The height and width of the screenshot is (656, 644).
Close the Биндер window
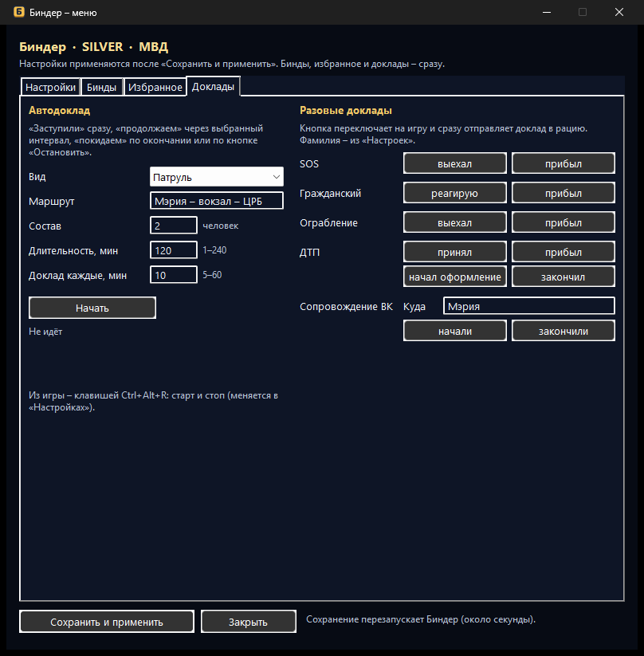tap(619, 12)
